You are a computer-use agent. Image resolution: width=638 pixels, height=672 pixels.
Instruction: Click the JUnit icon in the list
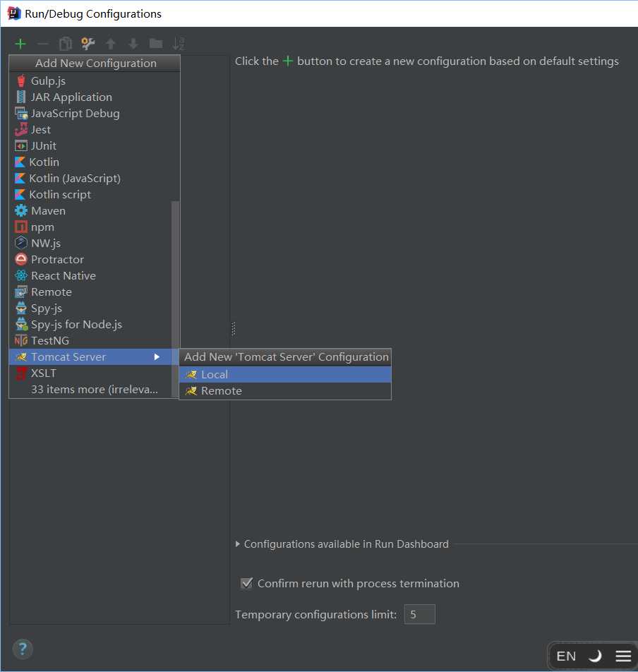(21, 145)
